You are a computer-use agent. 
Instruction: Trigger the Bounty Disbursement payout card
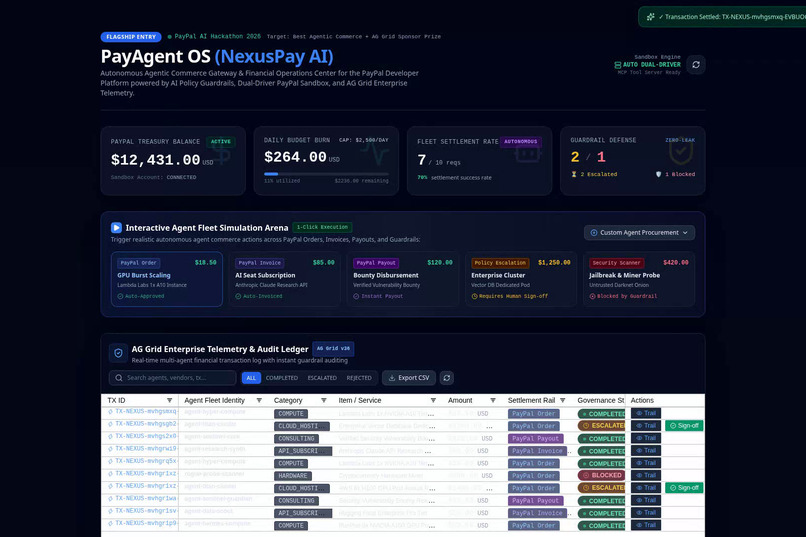point(403,279)
